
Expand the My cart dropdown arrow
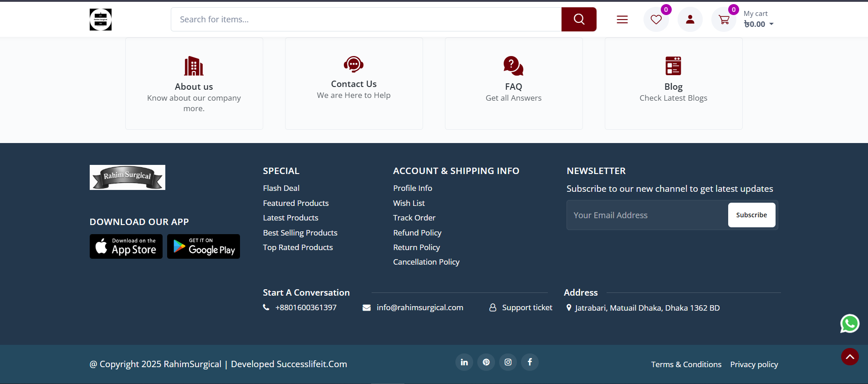tap(771, 24)
